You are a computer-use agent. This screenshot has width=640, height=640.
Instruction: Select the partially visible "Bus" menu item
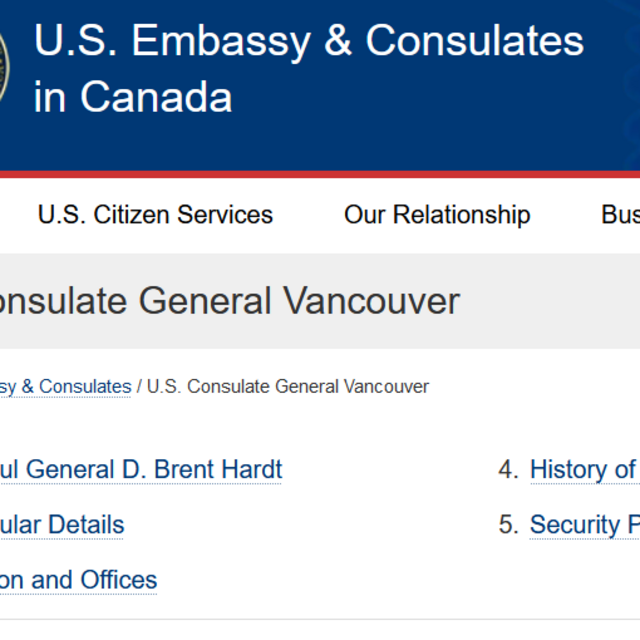[620, 215]
